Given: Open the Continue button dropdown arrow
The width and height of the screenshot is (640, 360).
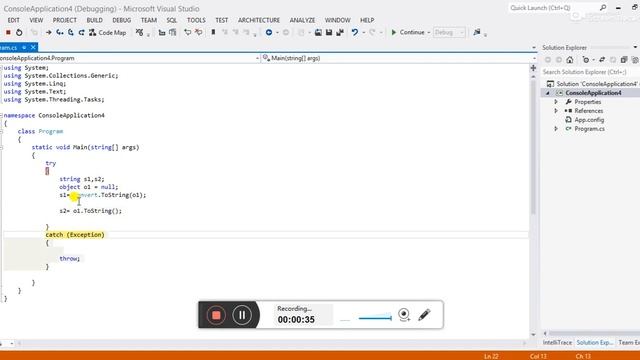Looking at the screenshot, I should tap(429, 33).
